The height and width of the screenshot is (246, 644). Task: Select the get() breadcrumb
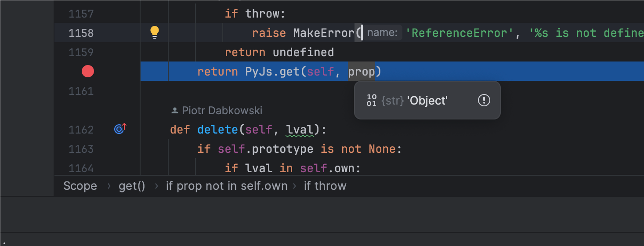pyautogui.click(x=132, y=186)
